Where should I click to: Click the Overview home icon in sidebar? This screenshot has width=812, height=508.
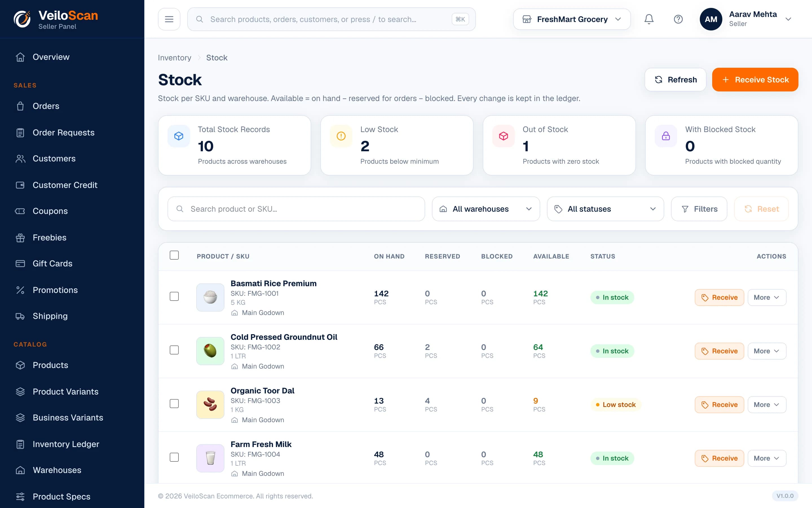pyautogui.click(x=21, y=57)
